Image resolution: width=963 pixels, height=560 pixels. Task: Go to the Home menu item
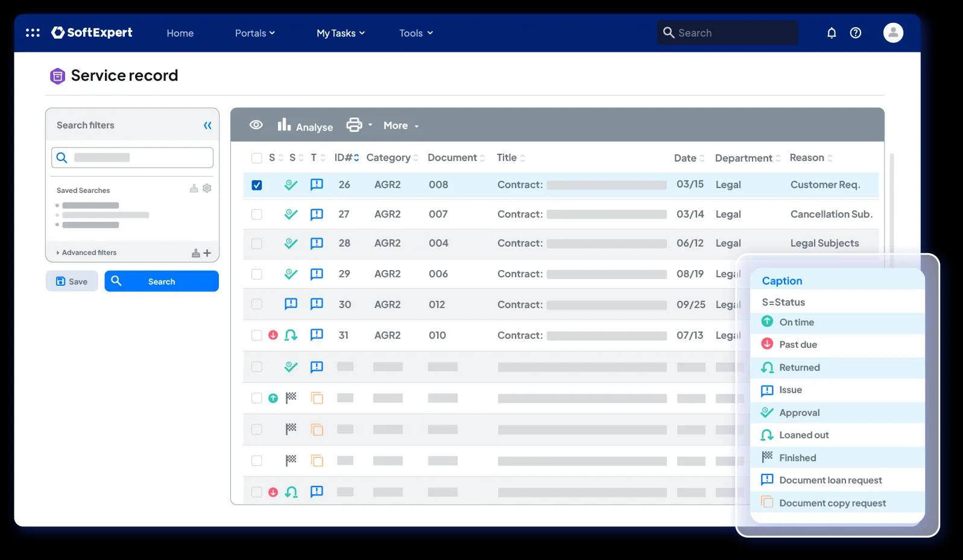(x=180, y=33)
